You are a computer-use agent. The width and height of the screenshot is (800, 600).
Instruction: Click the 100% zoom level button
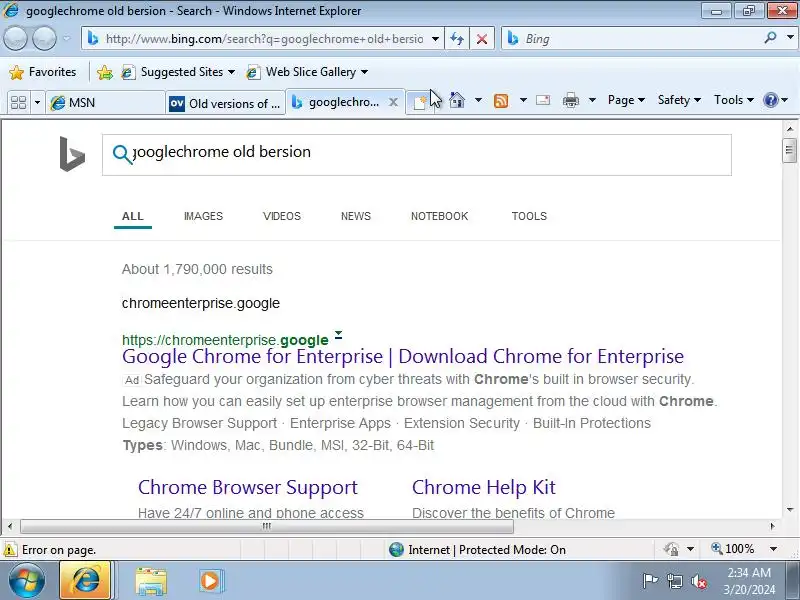(x=733, y=549)
